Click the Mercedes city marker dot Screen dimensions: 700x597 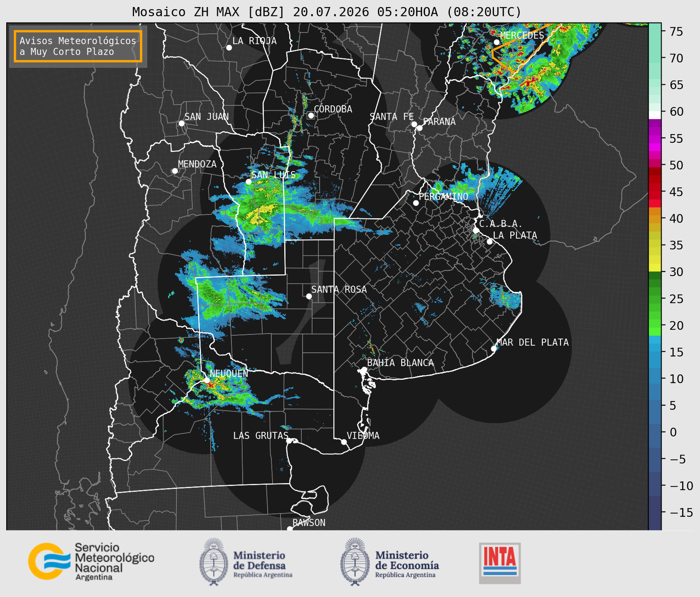coord(496,42)
